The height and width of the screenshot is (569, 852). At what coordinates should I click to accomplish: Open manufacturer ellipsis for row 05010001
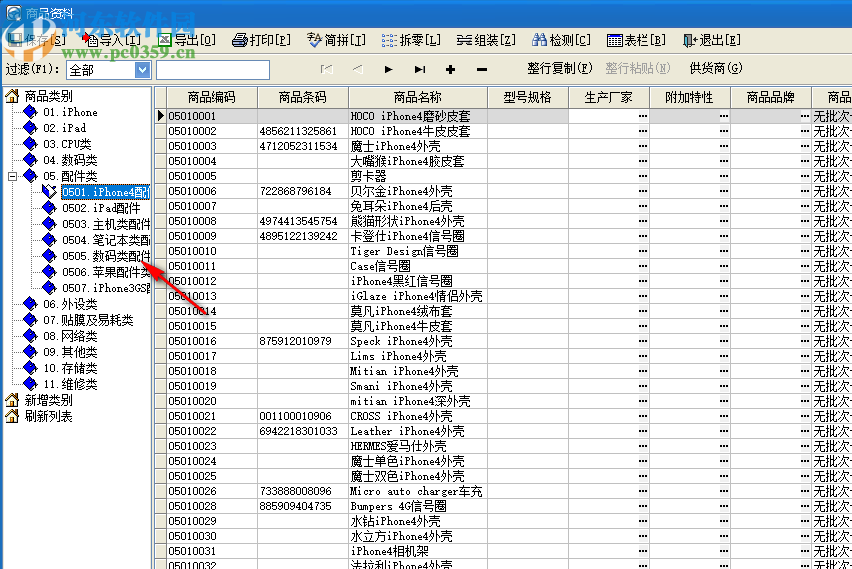coord(643,116)
